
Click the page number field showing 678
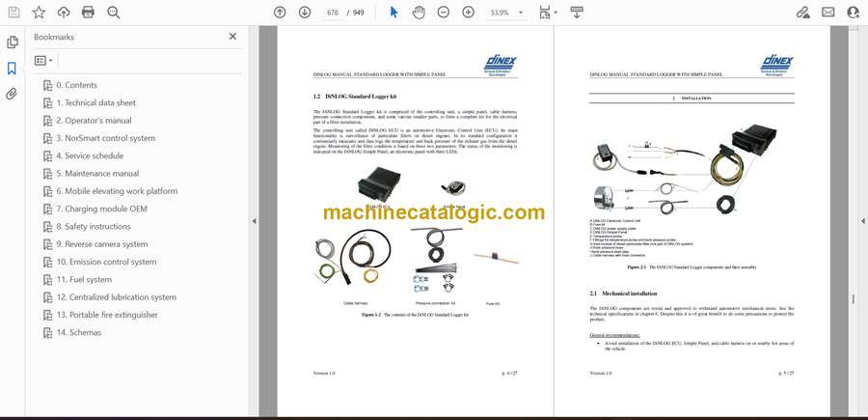pyautogui.click(x=332, y=13)
